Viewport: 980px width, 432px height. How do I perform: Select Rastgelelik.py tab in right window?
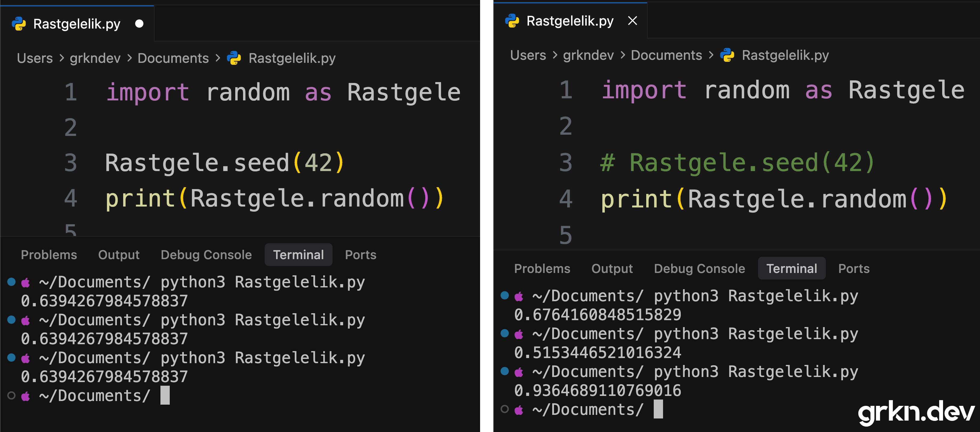(570, 20)
